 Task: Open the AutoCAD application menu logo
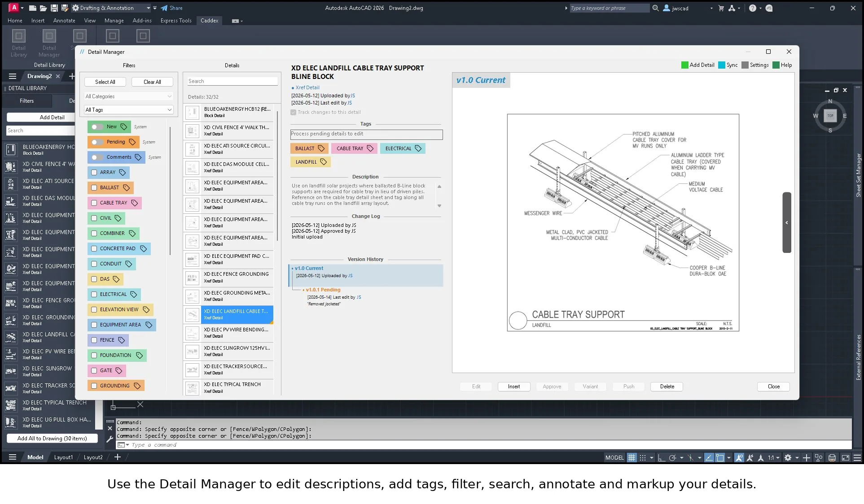(x=13, y=8)
